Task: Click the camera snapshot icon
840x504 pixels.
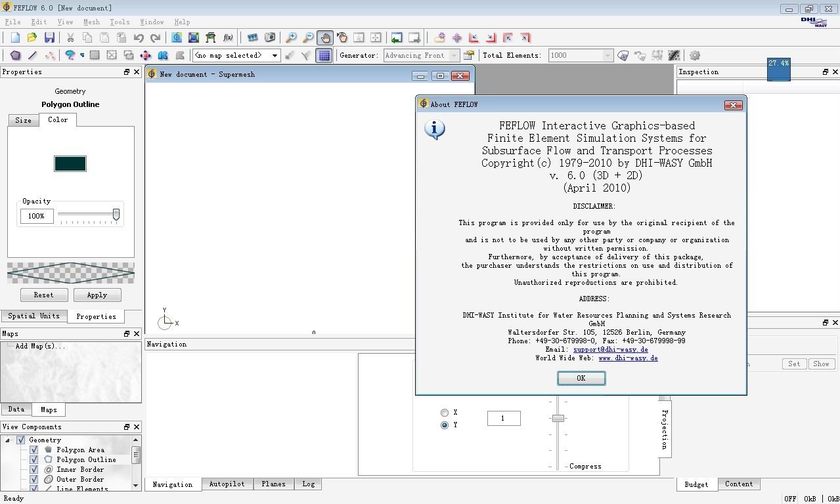Action: pos(269,38)
